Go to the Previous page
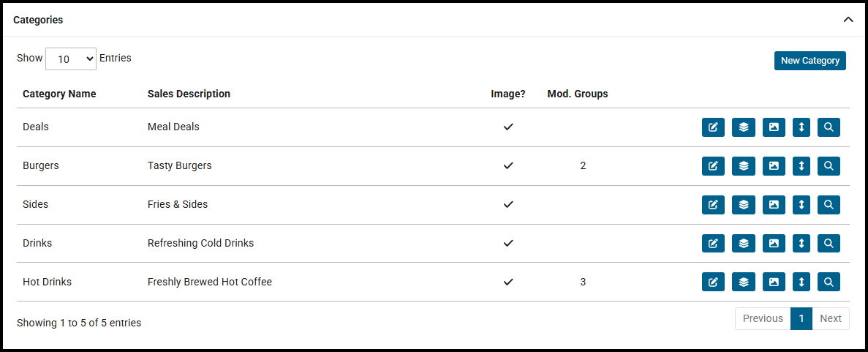Viewport: 868px width, 352px height. coord(763,318)
